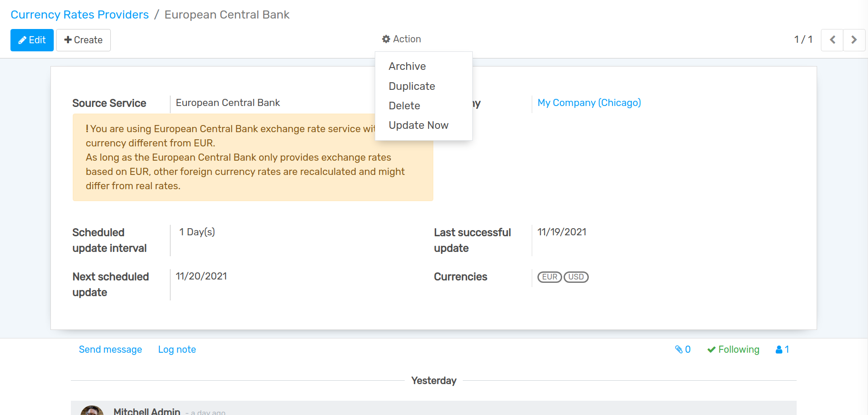Click Log note in the chatter
This screenshot has height=415, width=868.
pyautogui.click(x=177, y=349)
